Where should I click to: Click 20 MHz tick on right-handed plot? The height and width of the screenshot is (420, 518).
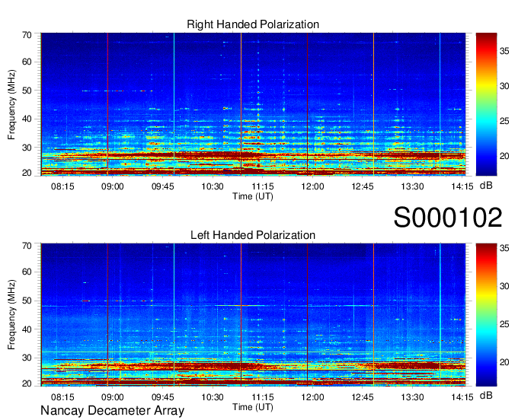pyautogui.click(x=27, y=173)
